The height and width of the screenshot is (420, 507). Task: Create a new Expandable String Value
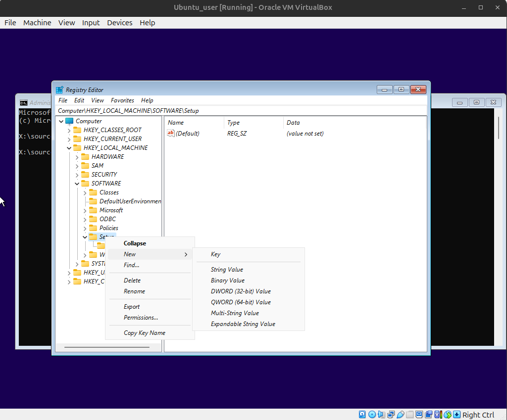(x=249, y=324)
